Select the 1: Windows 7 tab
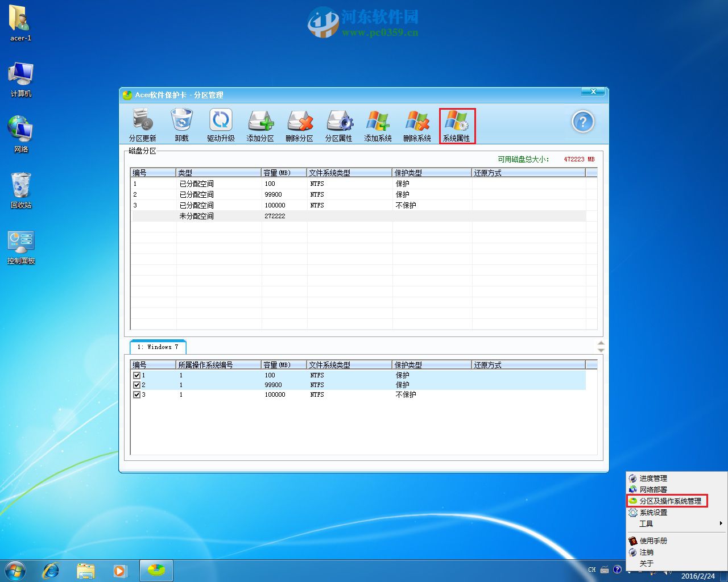 coord(158,347)
